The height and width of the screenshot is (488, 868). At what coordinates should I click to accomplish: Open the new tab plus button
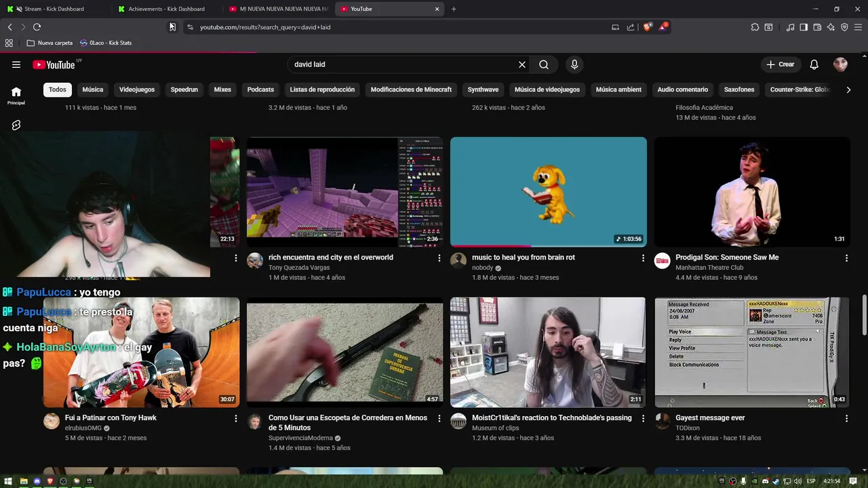click(x=454, y=9)
